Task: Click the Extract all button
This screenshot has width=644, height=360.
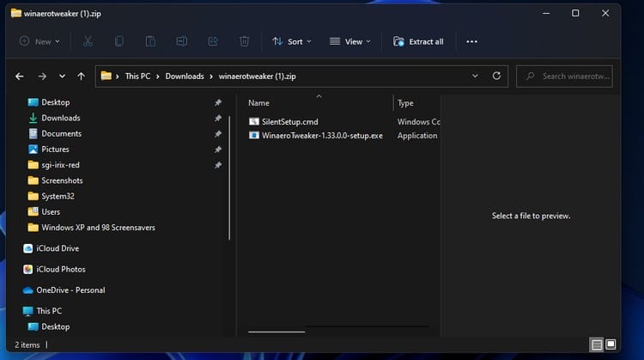Action: [x=418, y=41]
